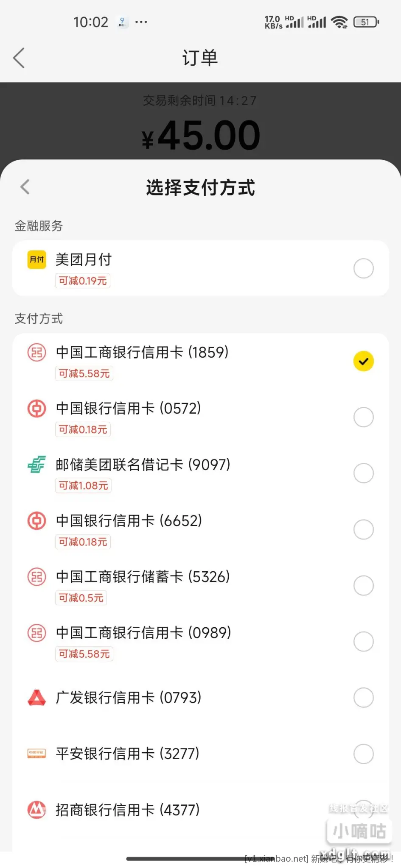Go back from the 订单 page
This screenshot has width=401, height=868.
pos(19,58)
